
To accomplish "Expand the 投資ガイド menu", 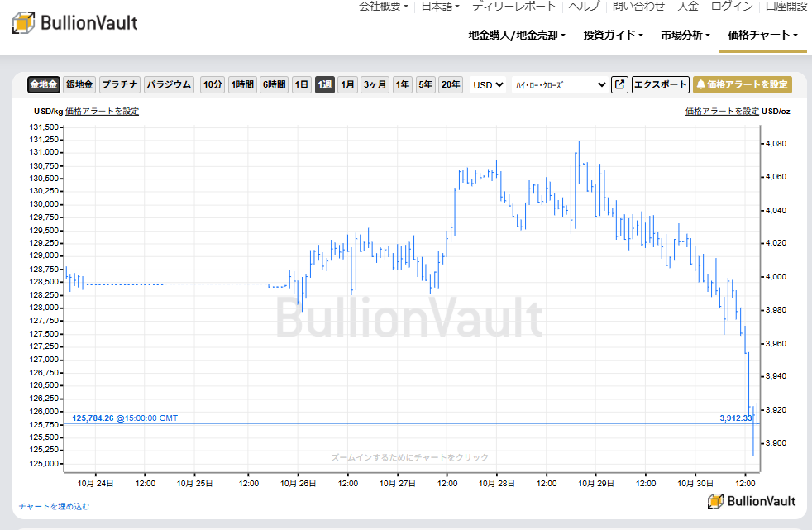I will pos(614,36).
